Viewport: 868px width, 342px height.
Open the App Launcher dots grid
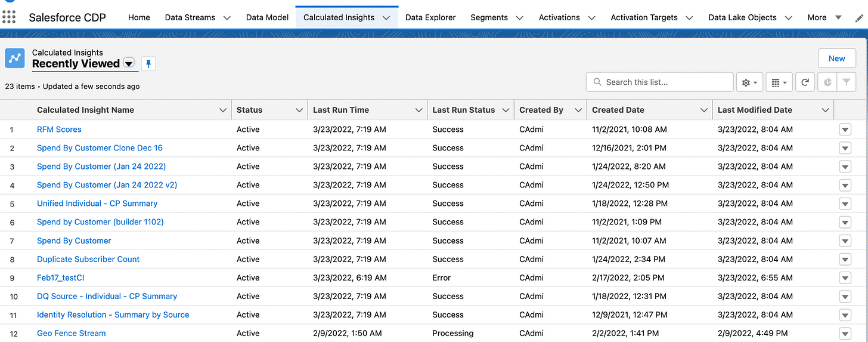coord(10,17)
